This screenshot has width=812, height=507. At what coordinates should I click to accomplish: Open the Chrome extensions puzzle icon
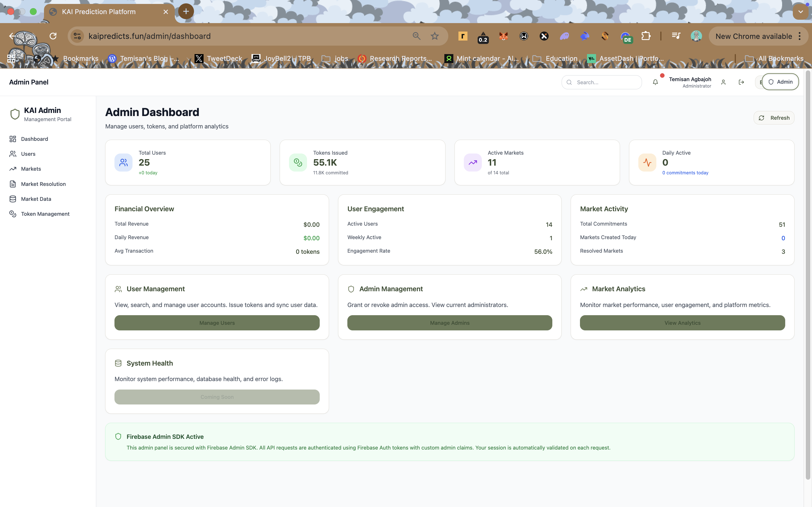pos(646,36)
